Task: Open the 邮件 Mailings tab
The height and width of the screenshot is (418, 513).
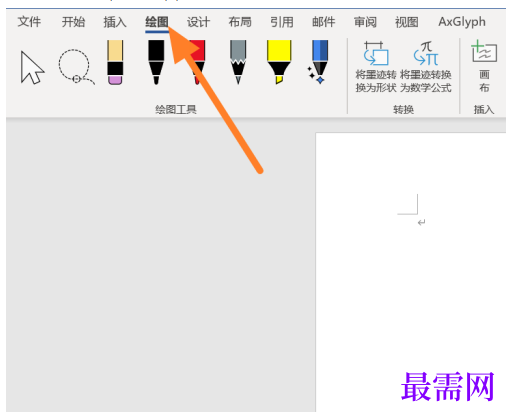Action: click(323, 22)
